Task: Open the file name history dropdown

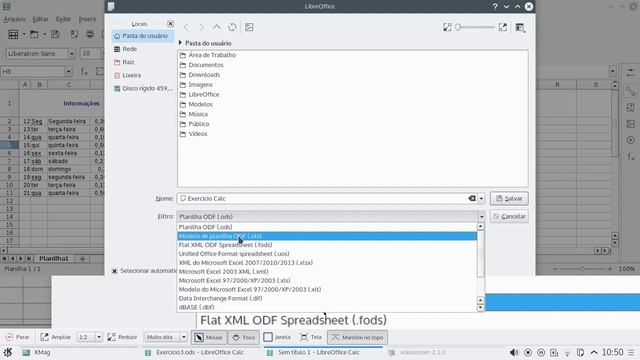Action: click(x=482, y=198)
